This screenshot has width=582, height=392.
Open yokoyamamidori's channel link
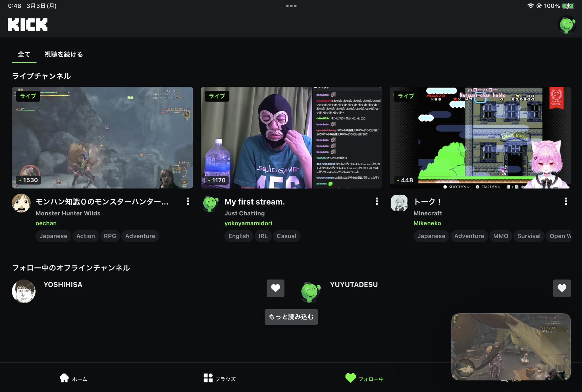coord(248,223)
